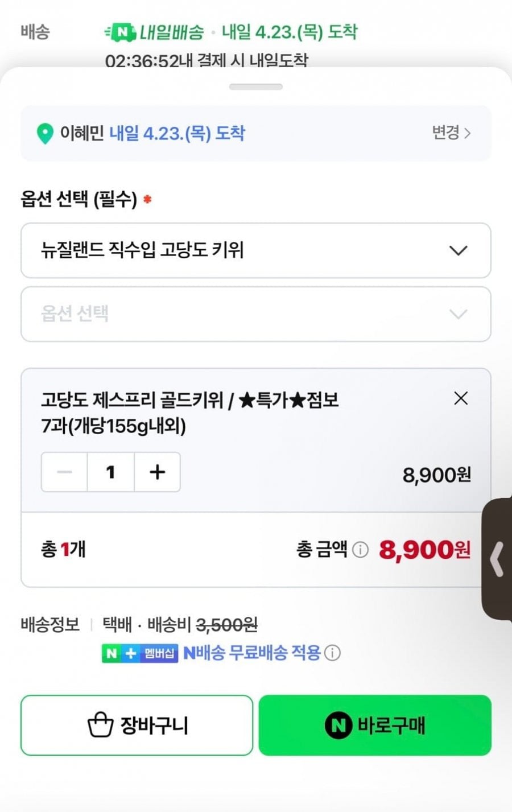Increase quantity with the plus button
The height and width of the screenshot is (812, 512).
[157, 472]
